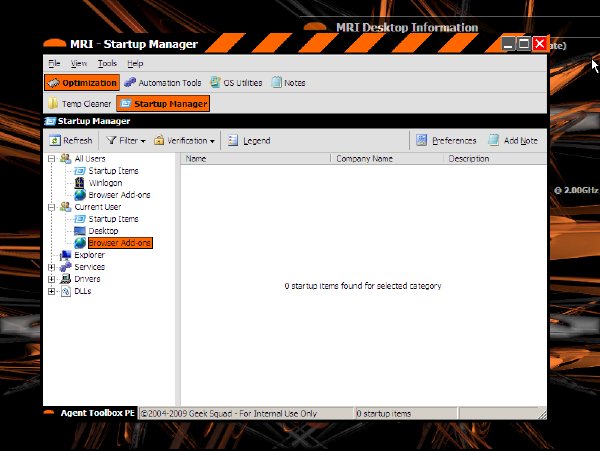The image size is (600, 451).
Task: Open the Temp Cleaner tool
Action: click(x=80, y=104)
